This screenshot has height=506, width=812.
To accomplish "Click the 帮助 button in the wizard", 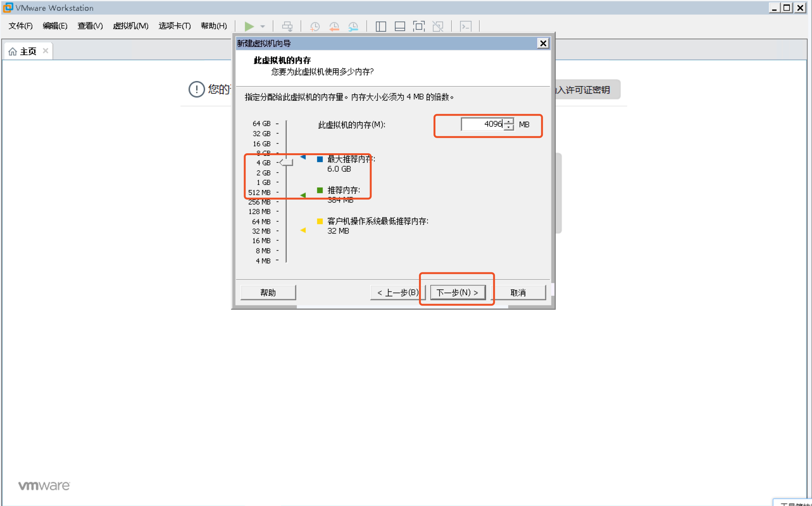I will click(268, 292).
